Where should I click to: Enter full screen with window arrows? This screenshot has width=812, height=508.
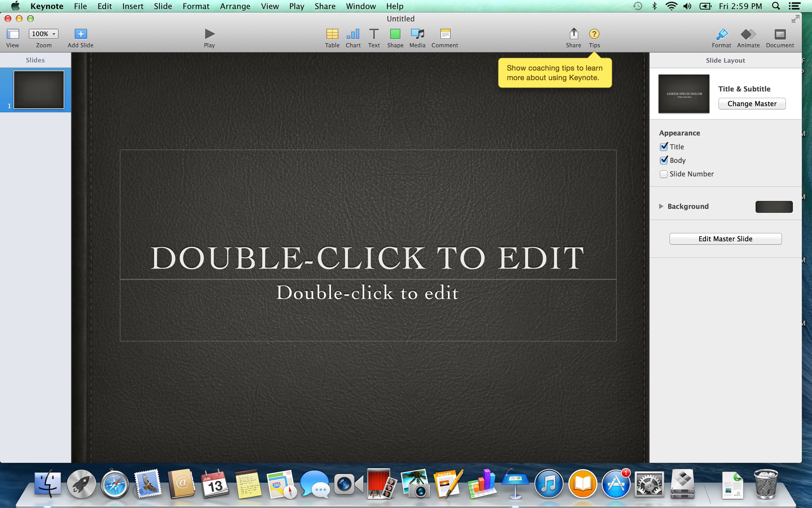[x=795, y=19]
